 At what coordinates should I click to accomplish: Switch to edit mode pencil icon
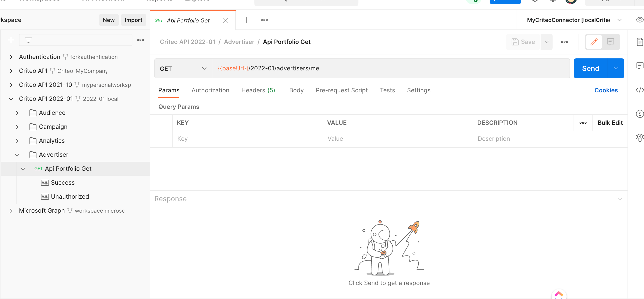tap(594, 42)
